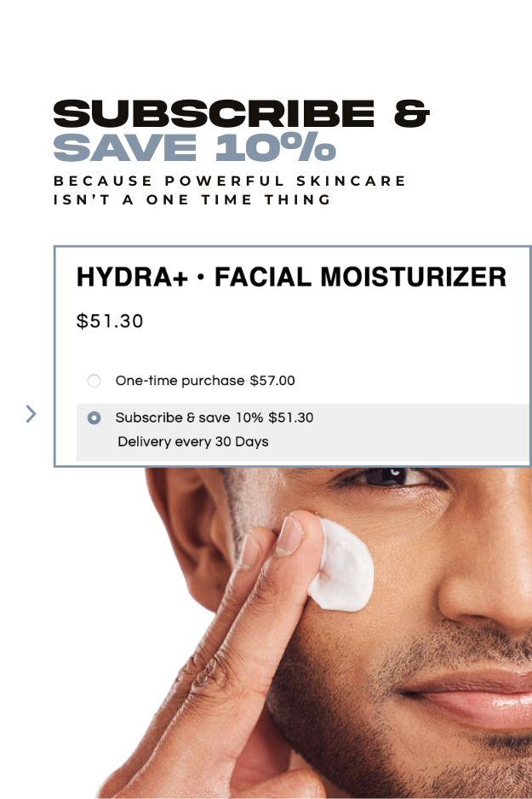Viewport: 532px width, 799px height.
Task: Click the $57.00 one-time price
Action: click(272, 381)
